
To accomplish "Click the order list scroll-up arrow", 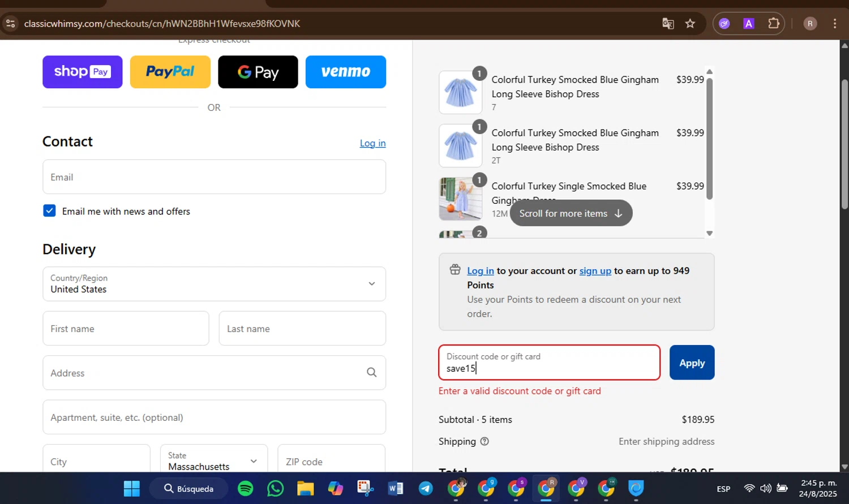I will click(709, 72).
